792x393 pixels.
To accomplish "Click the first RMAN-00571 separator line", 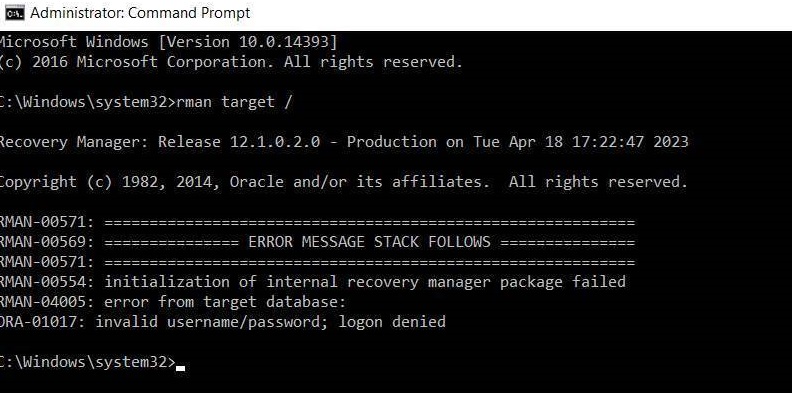I will (x=317, y=222).
